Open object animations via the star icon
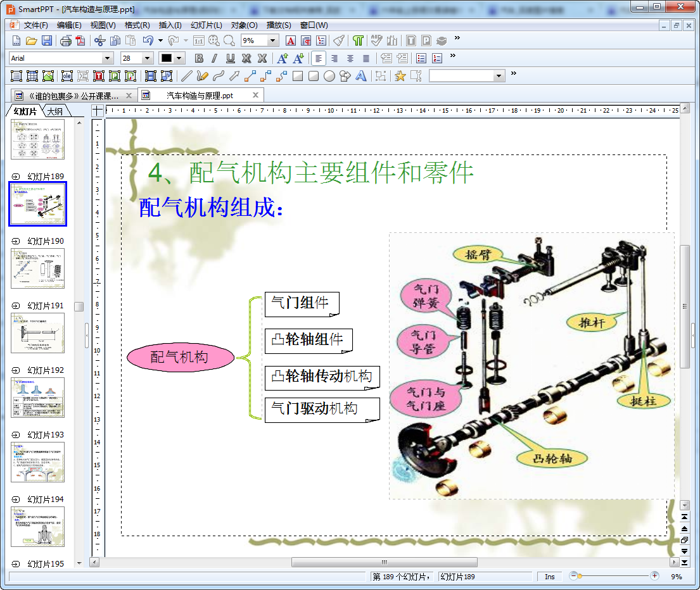This screenshot has width=700, height=590. (400, 76)
